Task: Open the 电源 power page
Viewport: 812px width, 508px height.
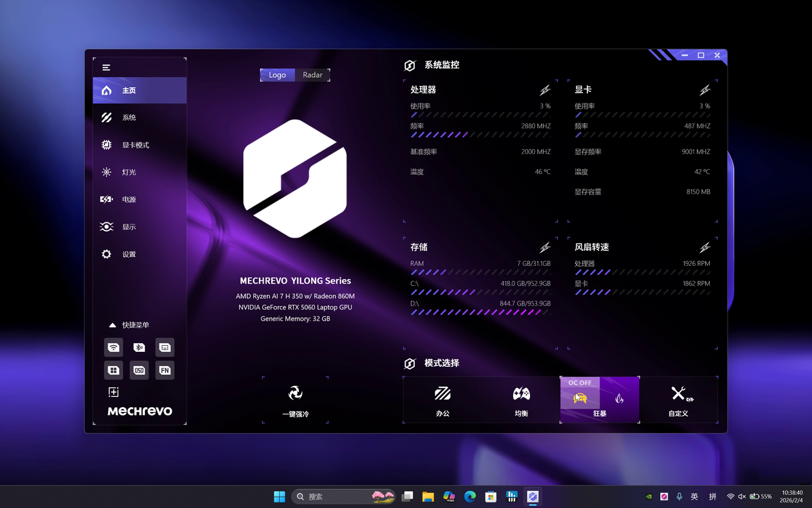Action: [x=139, y=200]
